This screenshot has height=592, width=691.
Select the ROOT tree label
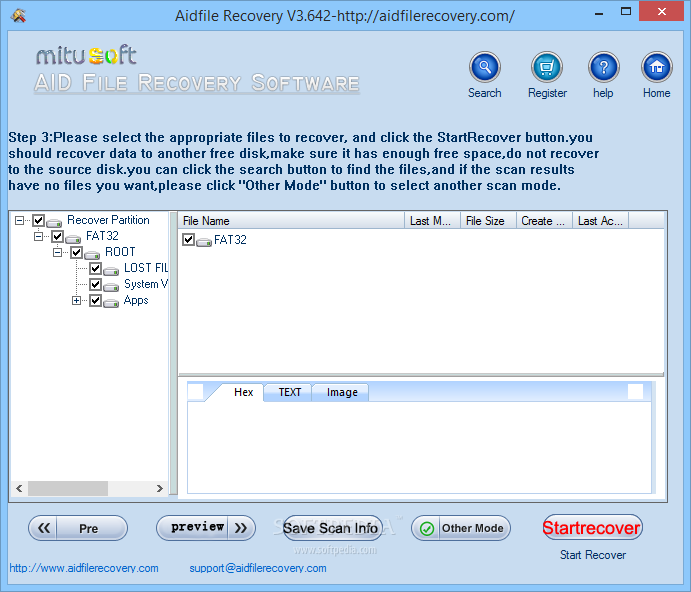tap(120, 252)
